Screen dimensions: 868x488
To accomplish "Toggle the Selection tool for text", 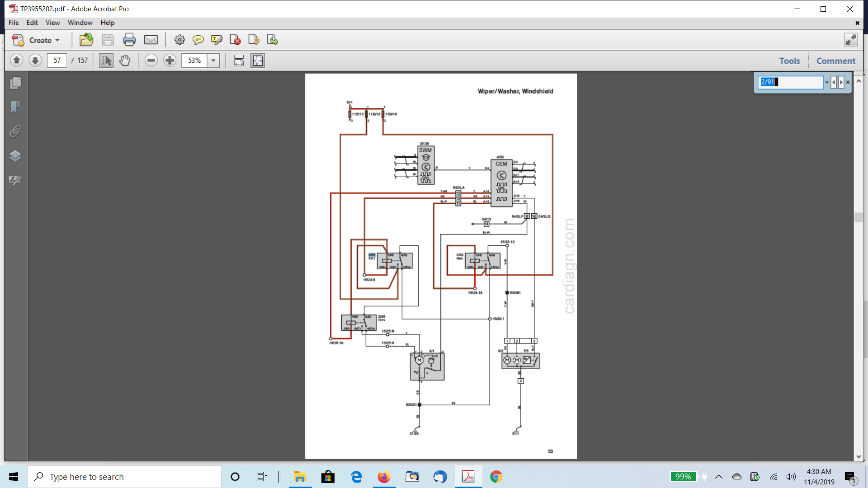I will coord(106,60).
